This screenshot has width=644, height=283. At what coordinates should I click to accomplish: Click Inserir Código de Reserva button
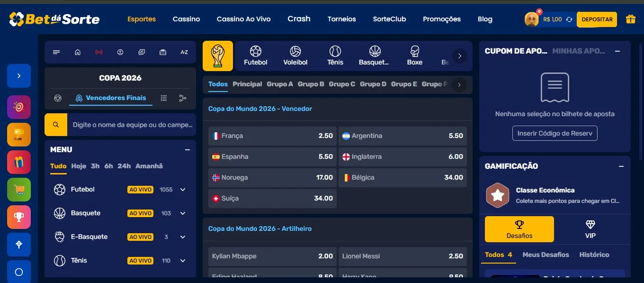coord(555,133)
